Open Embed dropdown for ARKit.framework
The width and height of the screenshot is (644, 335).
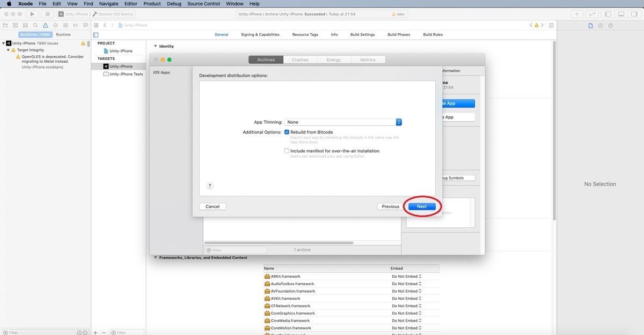click(407, 277)
